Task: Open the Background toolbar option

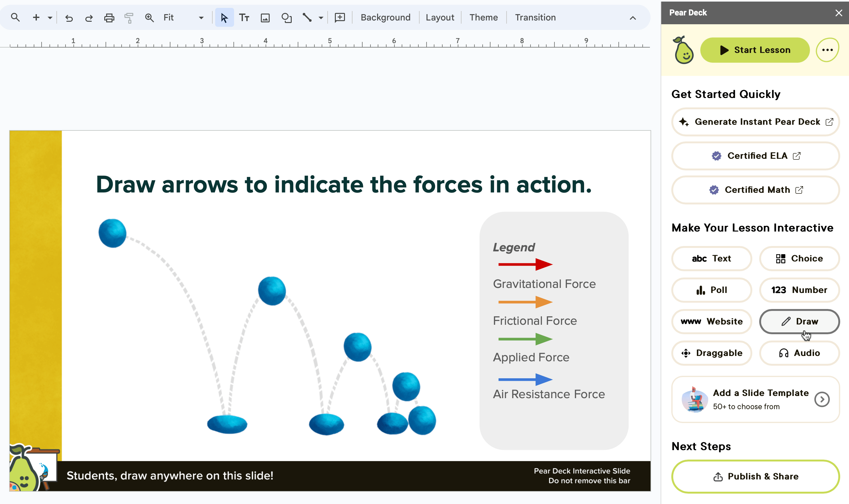Action: tap(386, 17)
